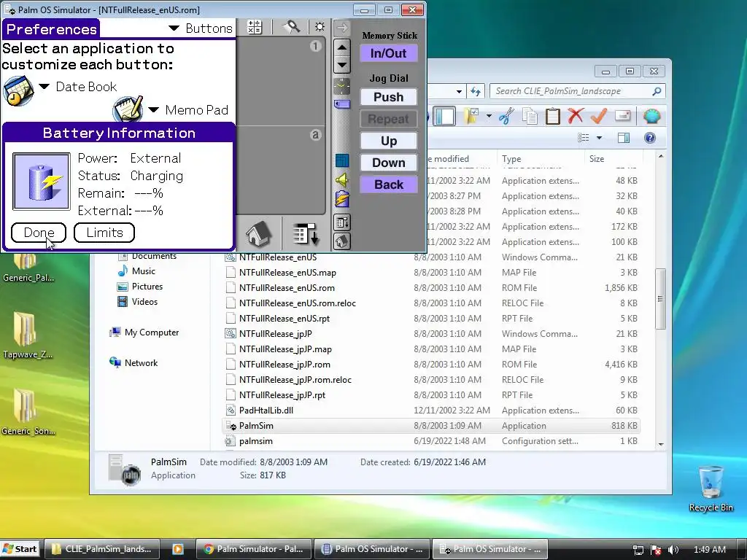Click the Explorer vertical scrollbar thumb
The width and height of the screenshot is (747, 560).
[660, 298]
